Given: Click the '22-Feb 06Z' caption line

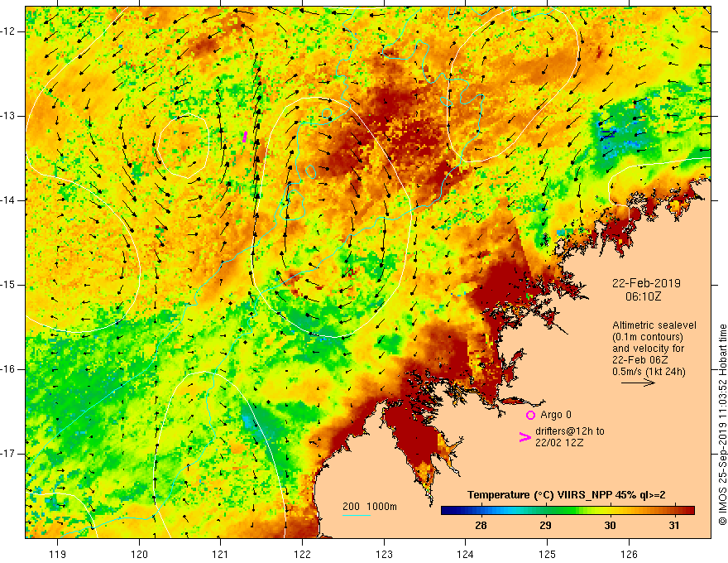Looking at the screenshot, I should (642, 360).
